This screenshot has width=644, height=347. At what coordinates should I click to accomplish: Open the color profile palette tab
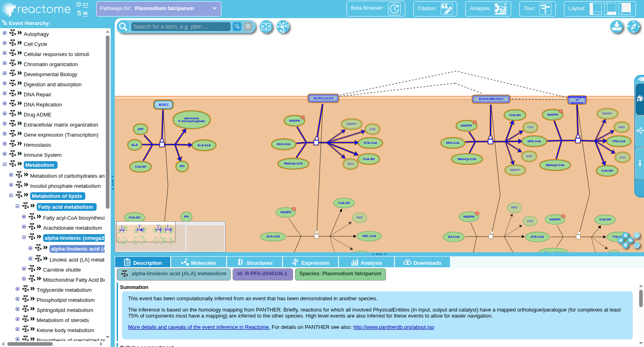tap(640, 98)
